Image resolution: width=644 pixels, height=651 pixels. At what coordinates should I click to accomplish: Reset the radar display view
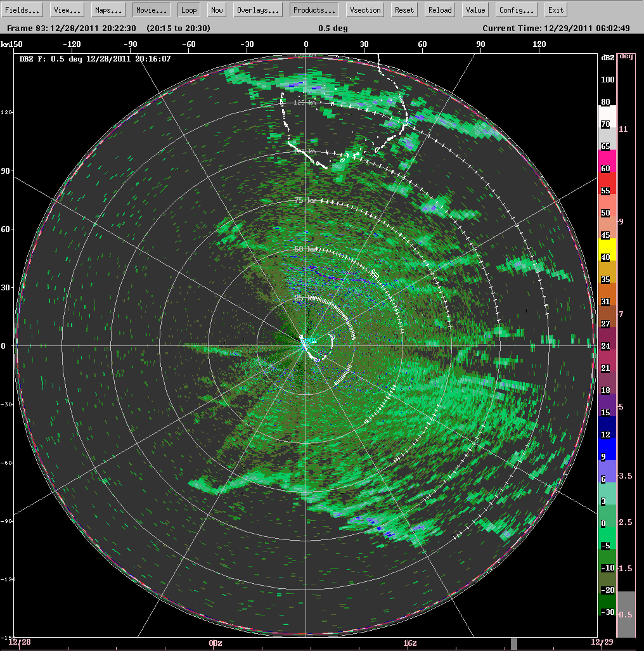[403, 9]
